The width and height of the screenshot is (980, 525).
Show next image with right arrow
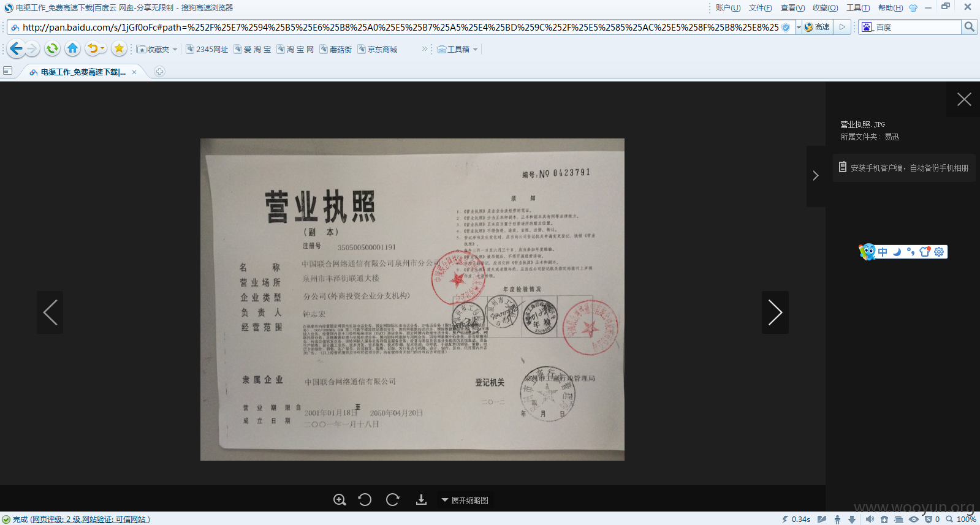[775, 312]
